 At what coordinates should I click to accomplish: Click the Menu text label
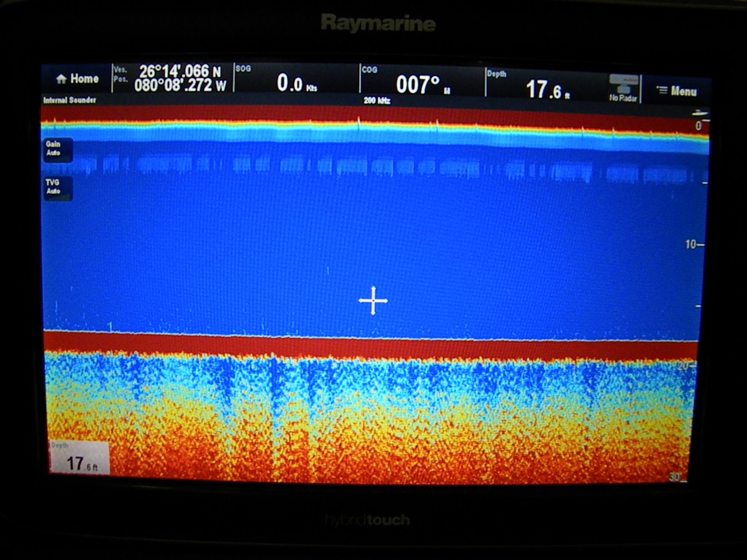684,91
